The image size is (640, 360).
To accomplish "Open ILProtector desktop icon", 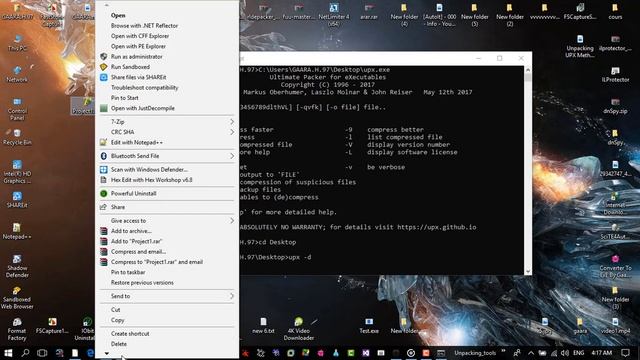I will [615, 74].
